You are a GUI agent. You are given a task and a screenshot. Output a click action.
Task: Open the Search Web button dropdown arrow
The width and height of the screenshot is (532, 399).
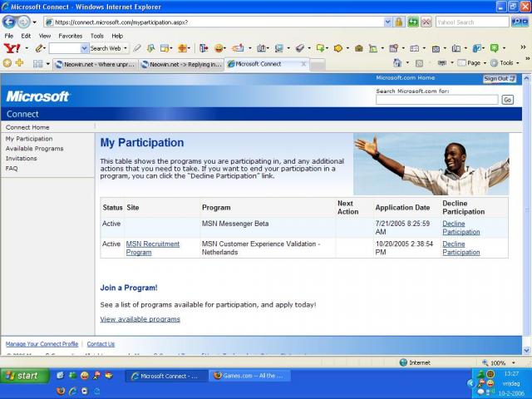126,48
